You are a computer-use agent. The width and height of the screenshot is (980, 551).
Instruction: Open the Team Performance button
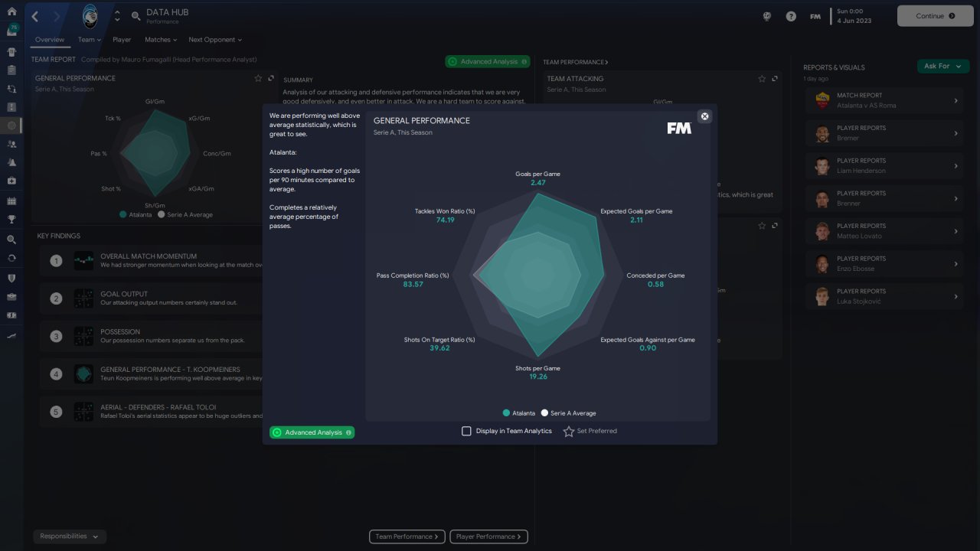(x=407, y=536)
